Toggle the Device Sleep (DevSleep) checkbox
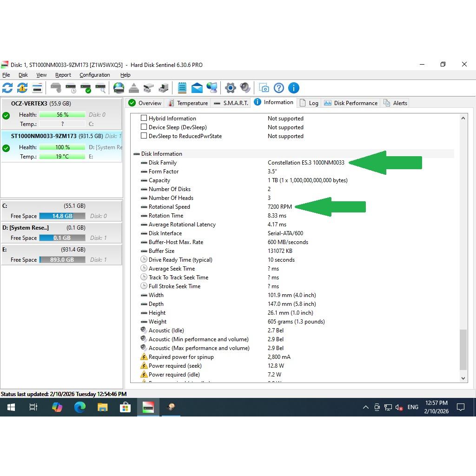 (x=144, y=127)
